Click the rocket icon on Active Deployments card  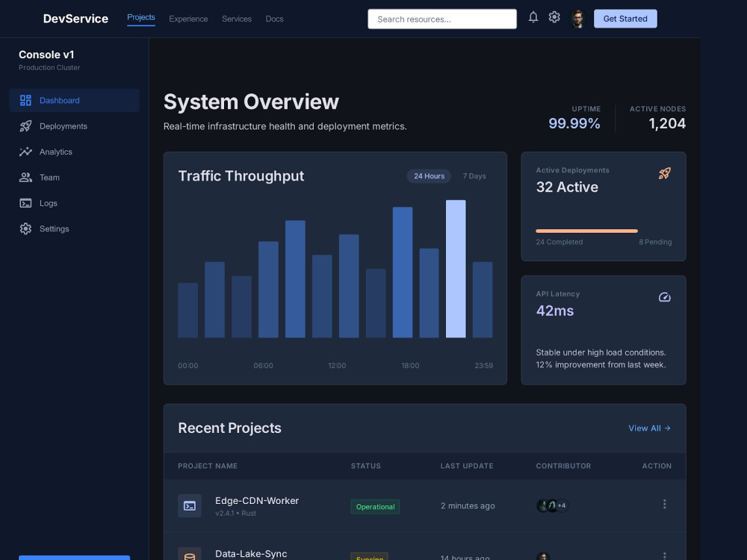pos(665,173)
